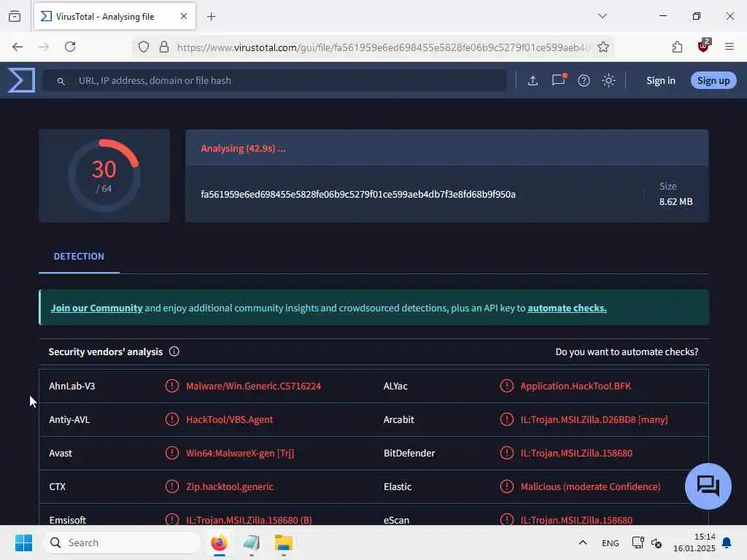Viewport: 747px width, 560px height.
Task: Click the muted volume tray icon
Action: (x=657, y=542)
